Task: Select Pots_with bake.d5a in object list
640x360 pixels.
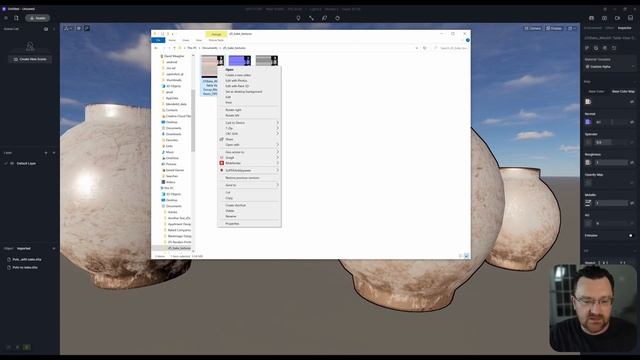Action: 27,260
